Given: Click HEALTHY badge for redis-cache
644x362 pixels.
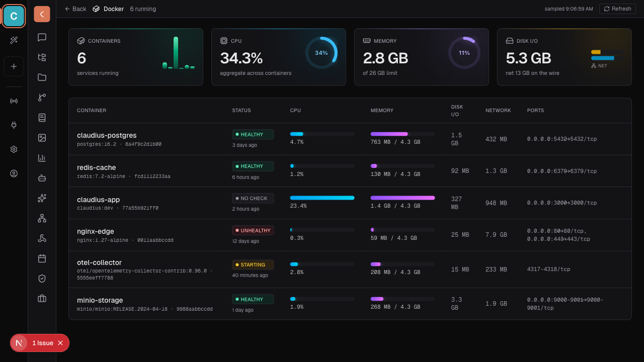Looking at the screenshot, I should (253, 166).
